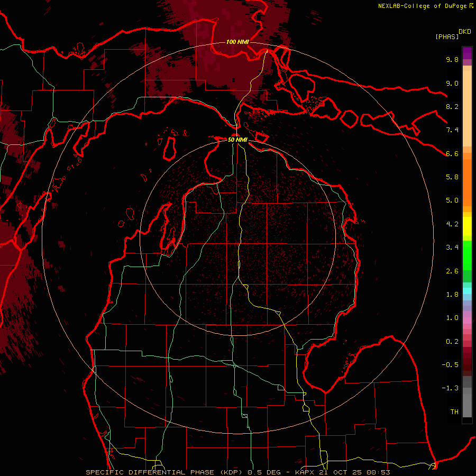Click the 100 NMI range ring label
Screen dimensions: 476x476
237,42
